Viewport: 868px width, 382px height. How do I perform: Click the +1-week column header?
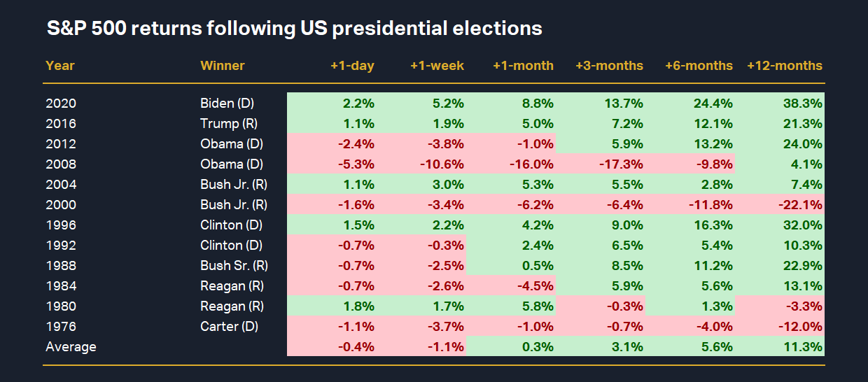pyautogui.click(x=437, y=66)
